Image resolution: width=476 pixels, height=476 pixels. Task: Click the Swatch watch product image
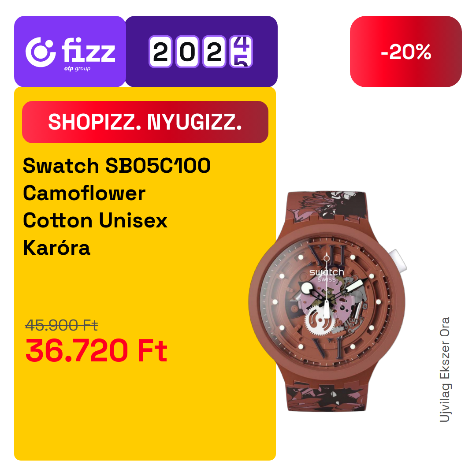tap(327, 301)
